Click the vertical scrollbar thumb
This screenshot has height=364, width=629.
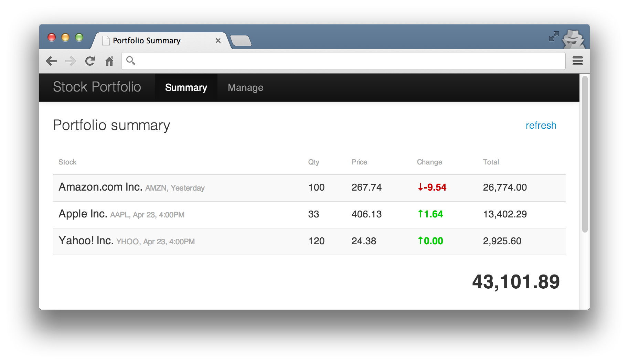(585, 155)
